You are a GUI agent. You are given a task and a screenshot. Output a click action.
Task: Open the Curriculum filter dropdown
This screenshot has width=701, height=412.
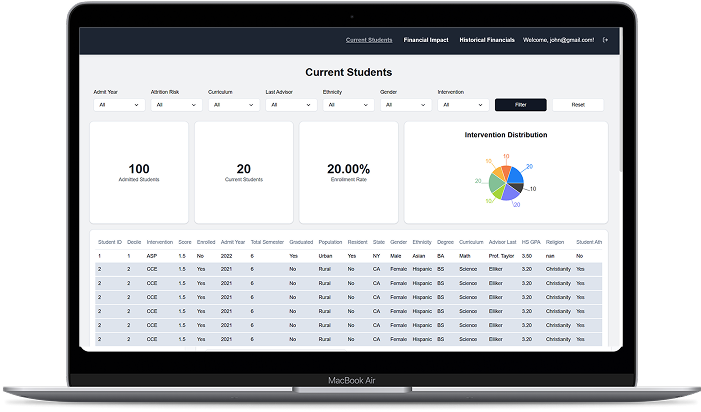[233, 104]
